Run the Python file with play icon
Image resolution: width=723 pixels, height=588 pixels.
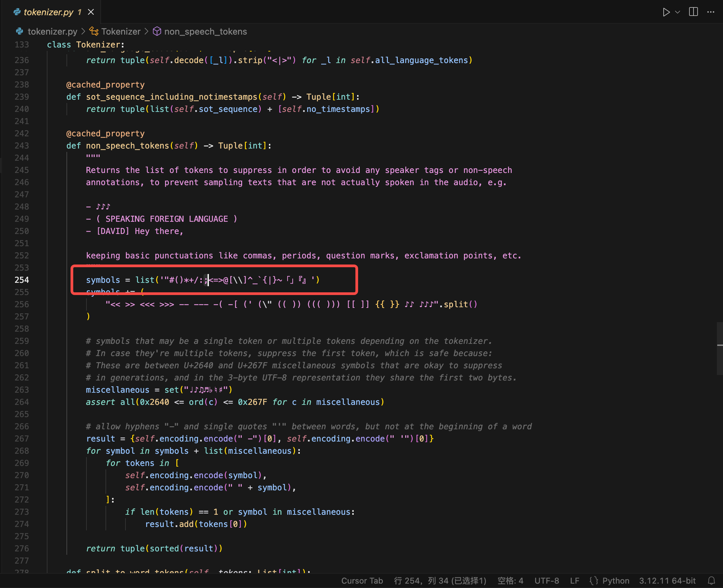(666, 12)
